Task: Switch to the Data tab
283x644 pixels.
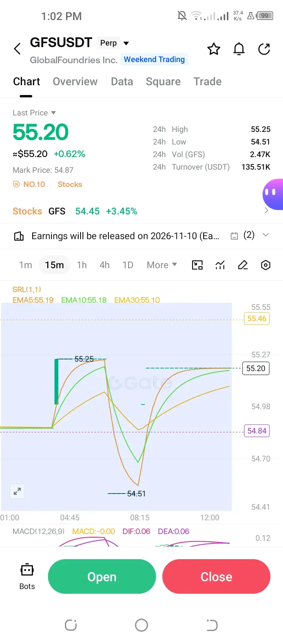Action: coord(122,81)
